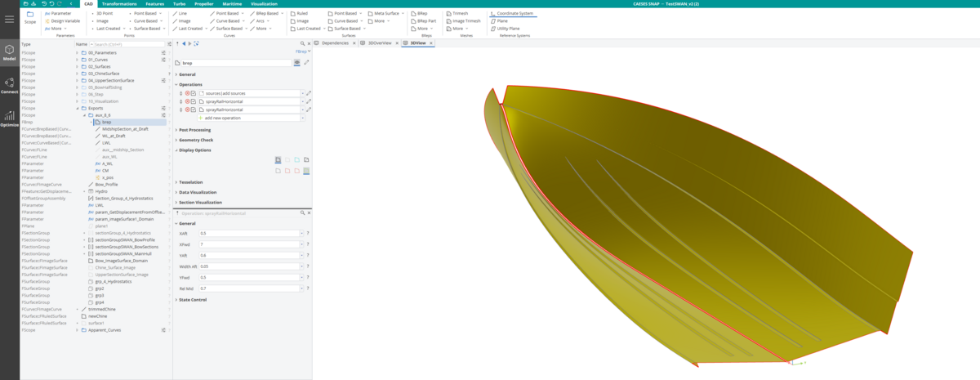Open the Features ribbon tab
The width and height of the screenshot is (980, 380).
(155, 3)
